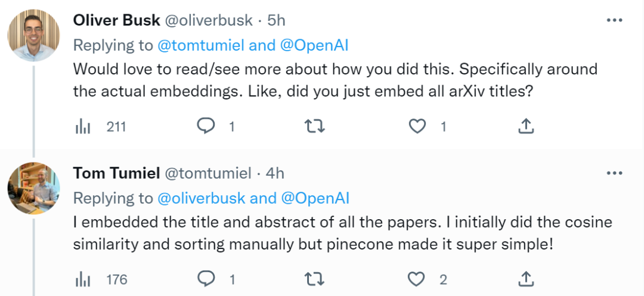Open Oliver Busk's profile picture

pyautogui.click(x=33, y=36)
